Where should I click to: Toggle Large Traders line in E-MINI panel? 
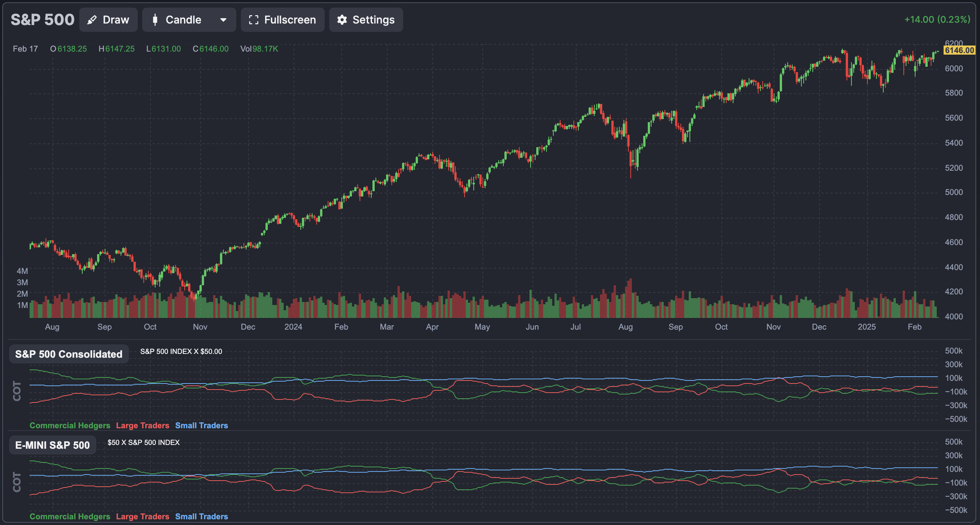coord(143,516)
